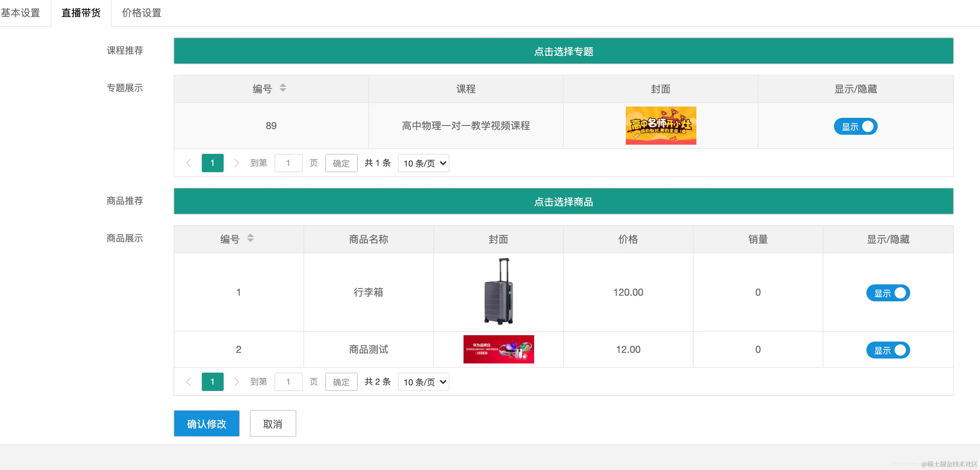Click the 点击选择专题 button
The height and width of the screenshot is (470, 980).
pyautogui.click(x=563, y=51)
